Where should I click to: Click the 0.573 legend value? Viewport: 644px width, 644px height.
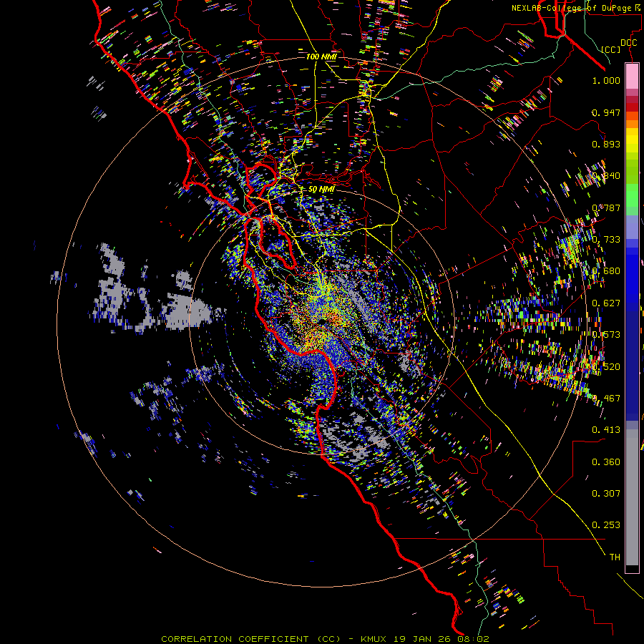pyautogui.click(x=606, y=335)
